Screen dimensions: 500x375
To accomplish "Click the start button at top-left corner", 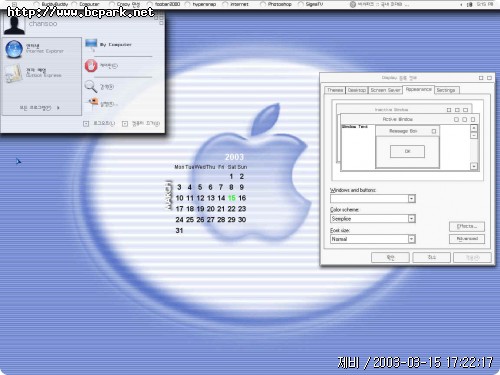I will tap(14, 4).
